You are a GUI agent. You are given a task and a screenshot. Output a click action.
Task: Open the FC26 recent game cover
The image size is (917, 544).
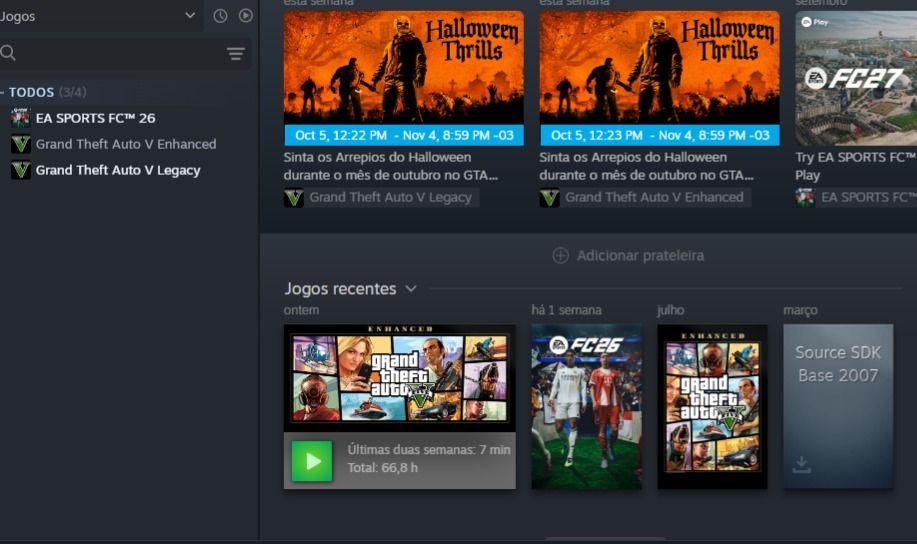587,407
